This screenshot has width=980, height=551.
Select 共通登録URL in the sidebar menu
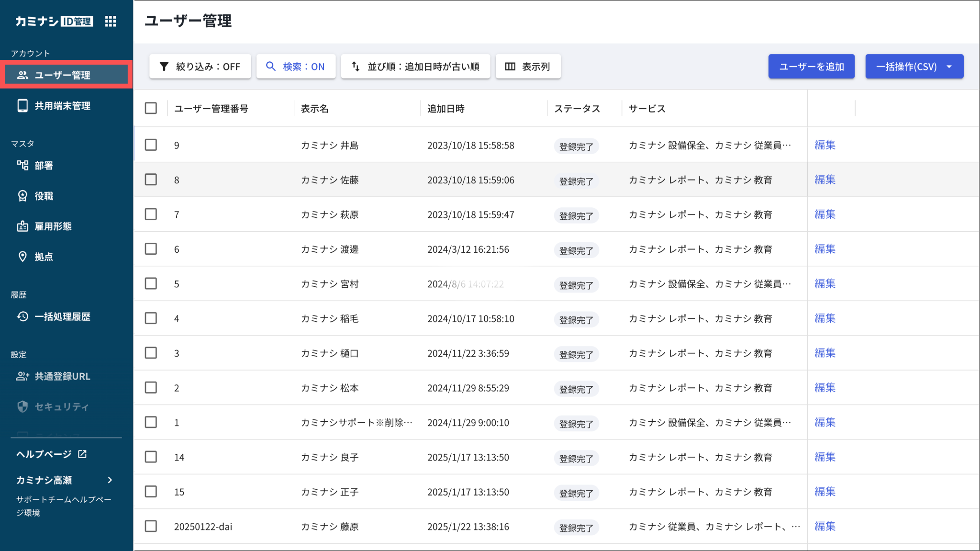click(62, 376)
